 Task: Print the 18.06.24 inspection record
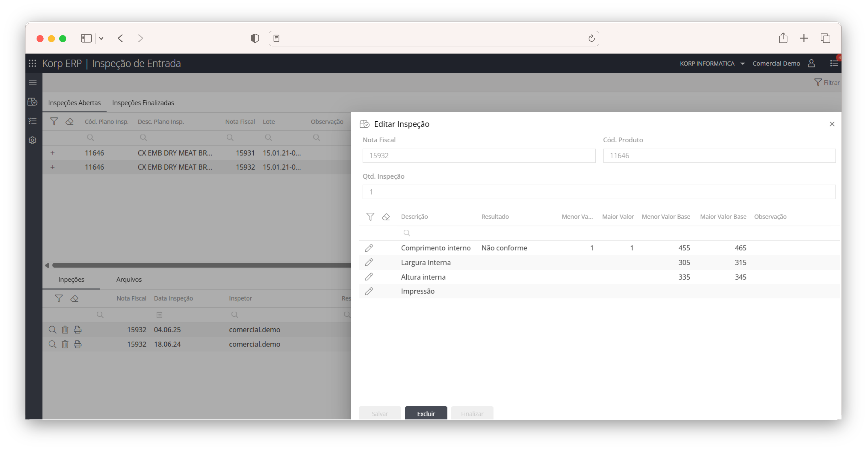77,344
